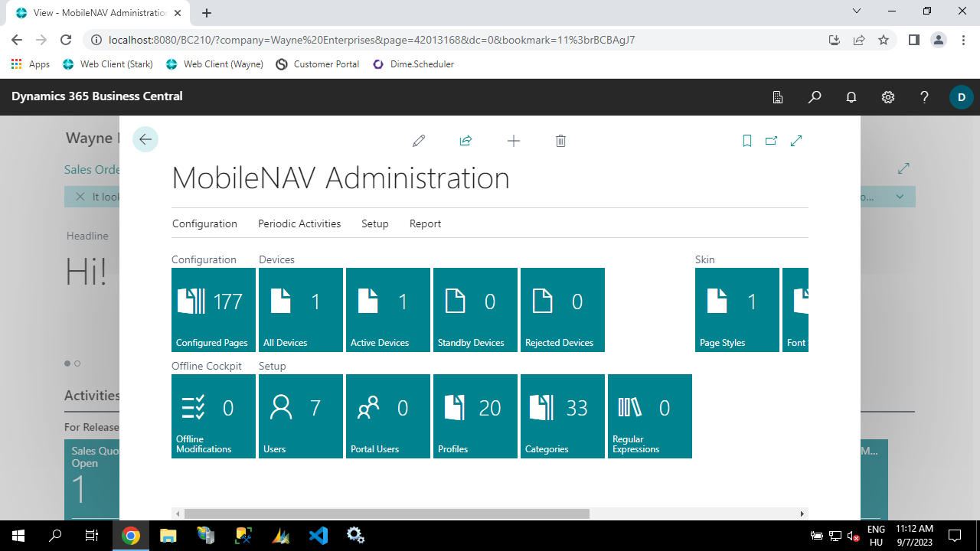980x551 pixels.
Task: Open the Chrome profile icon
Action: [939, 40]
